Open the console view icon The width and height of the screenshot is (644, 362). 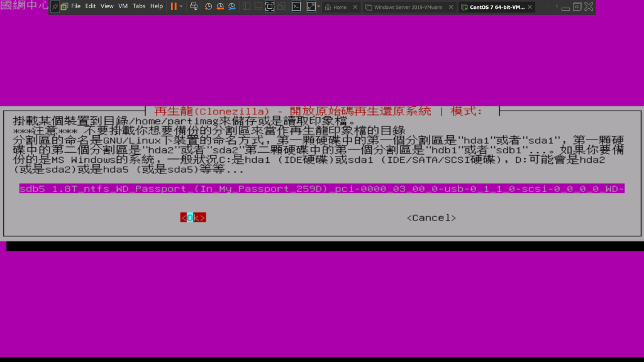coord(296,6)
